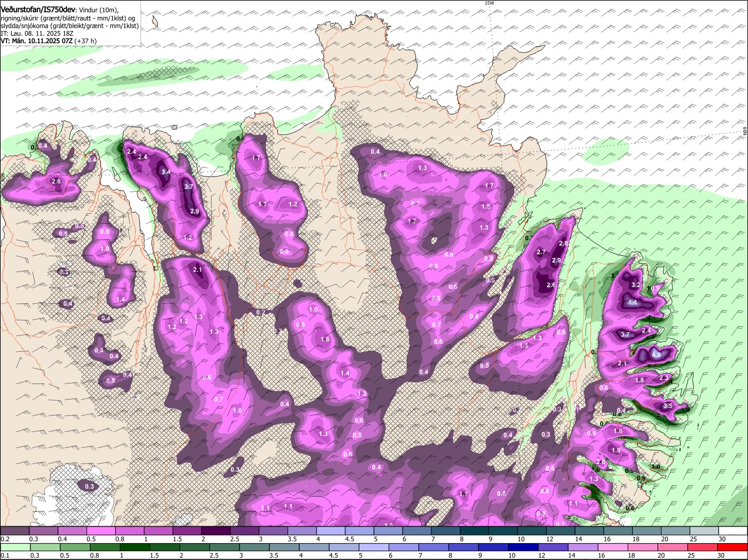Click the 3.2 snowfall value on the map
748x560 pixels.
[636, 285]
